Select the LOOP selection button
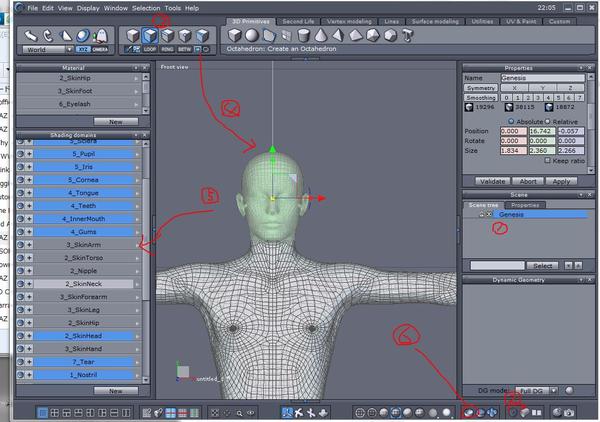 (150, 49)
